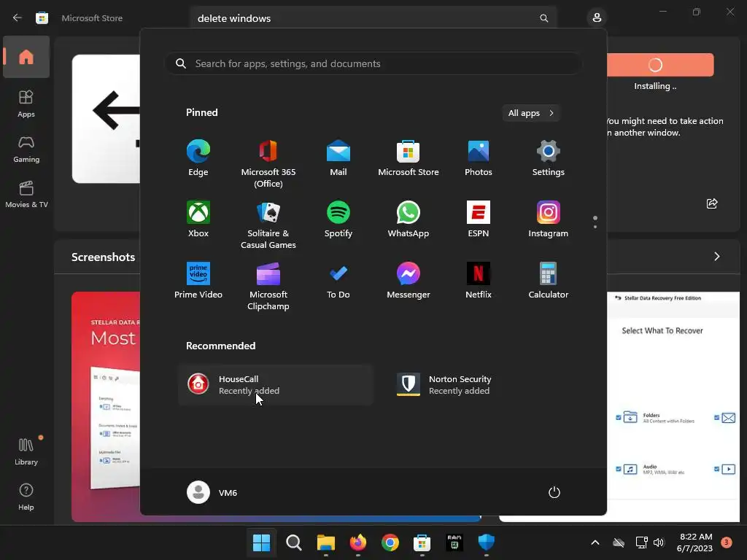747x560 pixels.
Task: Open Microsoft Store Help
Action: (x=26, y=497)
